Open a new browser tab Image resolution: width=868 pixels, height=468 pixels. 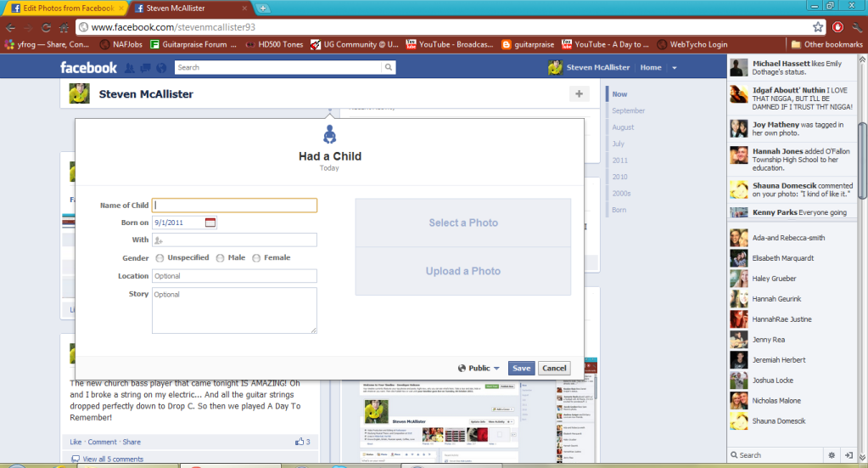click(x=263, y=8)
